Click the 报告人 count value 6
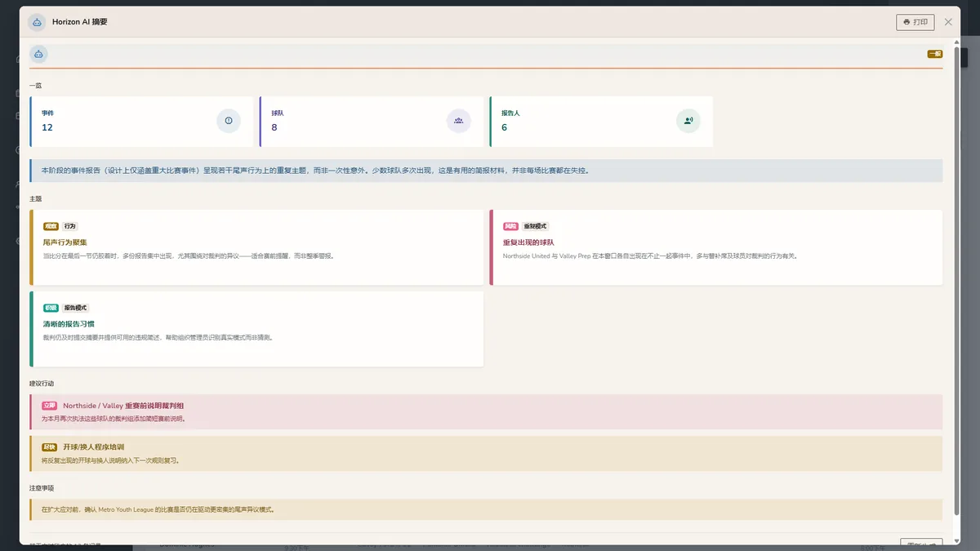This screenshot has width=980, height=551. point(504,127)
